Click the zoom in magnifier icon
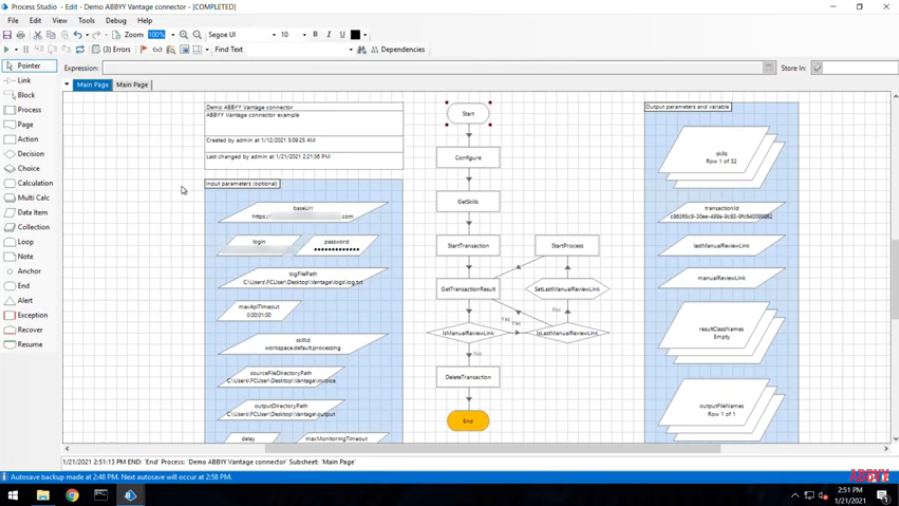Screen dimensions: 899x506 click(x=183, y=35)
